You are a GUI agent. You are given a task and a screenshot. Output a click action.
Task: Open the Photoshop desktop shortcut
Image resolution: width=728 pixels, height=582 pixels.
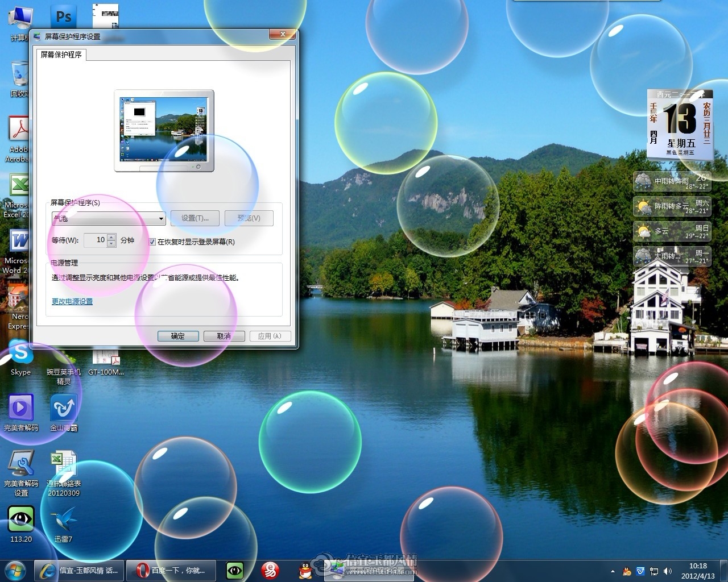click(x=64, y=16)
